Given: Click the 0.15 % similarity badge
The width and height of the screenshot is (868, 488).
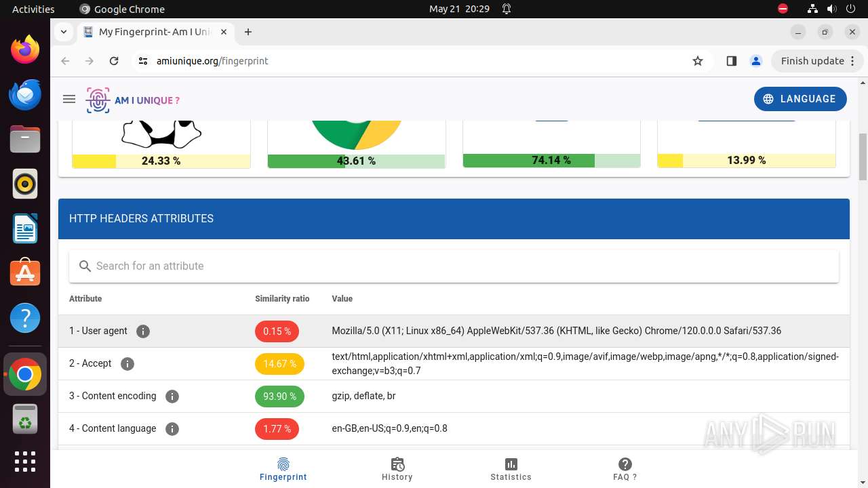Looking at the screenshot, I should [277, 331].
